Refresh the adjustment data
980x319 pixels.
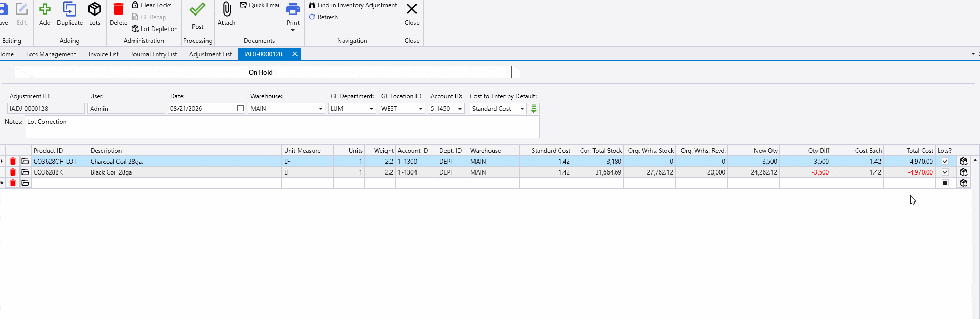coord(323,17)
